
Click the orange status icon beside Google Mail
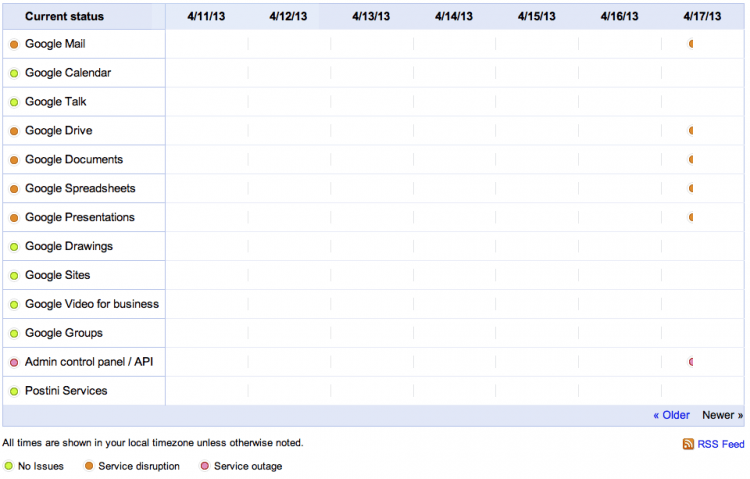click(x=14, y=45)
